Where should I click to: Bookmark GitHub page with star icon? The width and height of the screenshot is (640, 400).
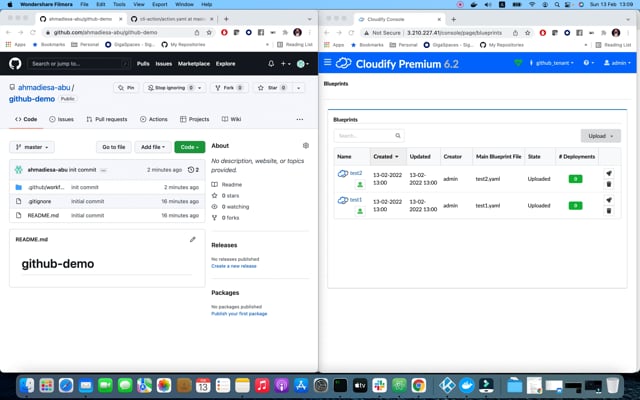pos(209,33)
